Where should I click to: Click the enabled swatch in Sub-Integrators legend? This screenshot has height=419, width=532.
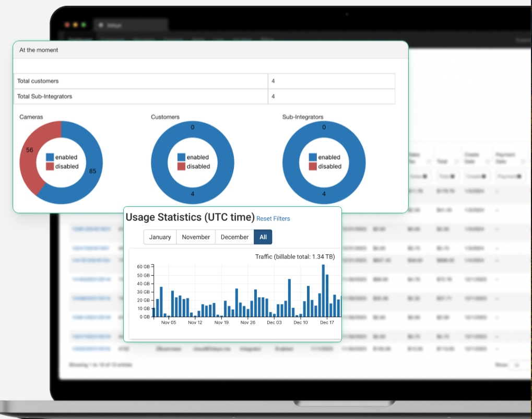[x=313, y=157]
